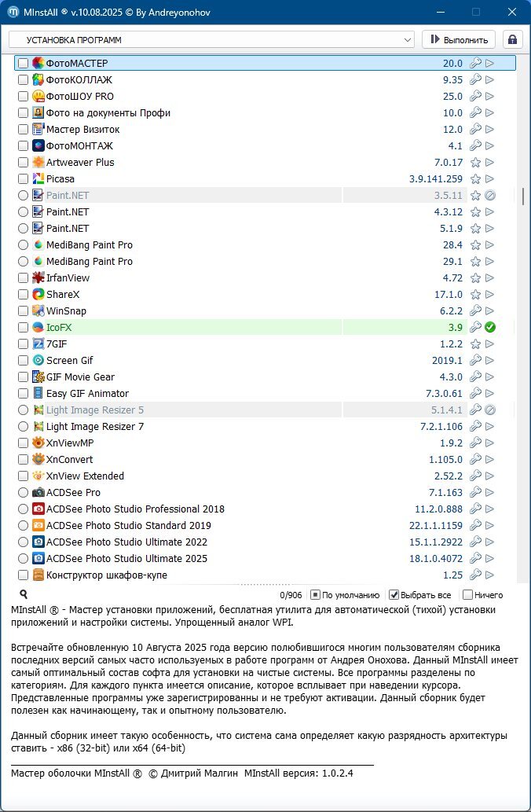The height and width of the screenshot is (812, 531).
Task: Toggle the Ничего checkbox
Action: 467,595
